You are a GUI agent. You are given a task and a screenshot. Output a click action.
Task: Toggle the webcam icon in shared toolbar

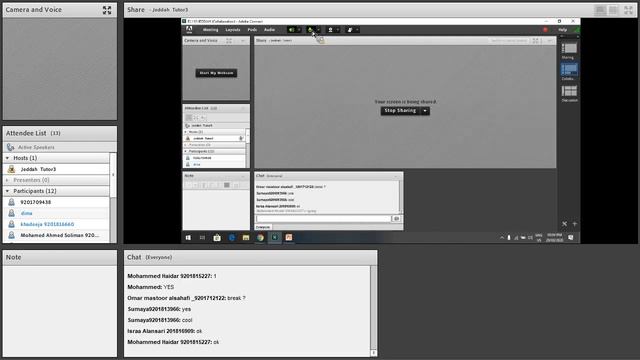click(330, 30)
